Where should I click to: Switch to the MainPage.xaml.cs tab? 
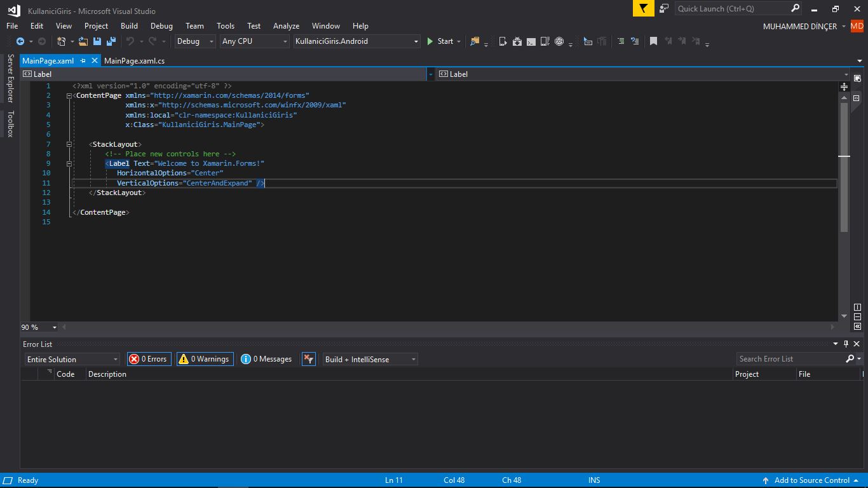(134, 60)
